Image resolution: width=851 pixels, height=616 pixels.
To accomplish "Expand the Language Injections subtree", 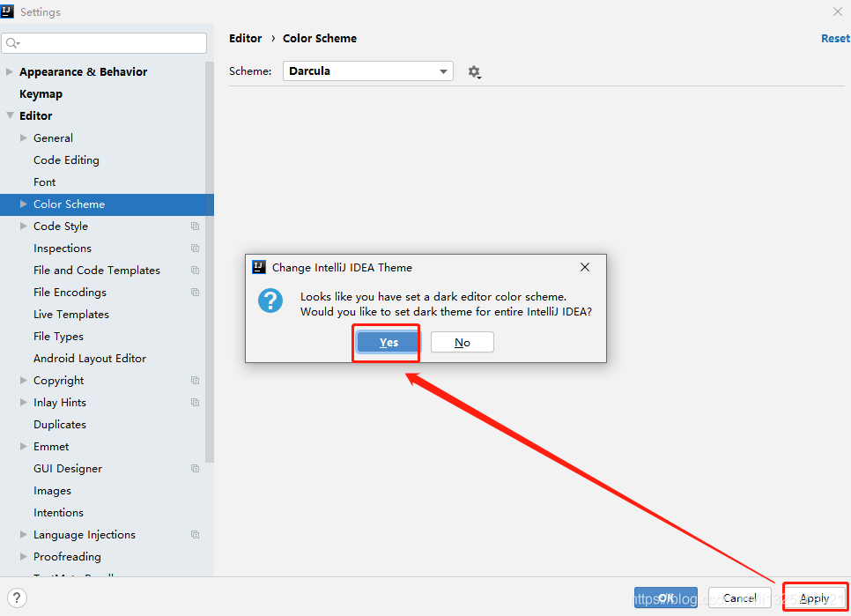I will (23, 534).
